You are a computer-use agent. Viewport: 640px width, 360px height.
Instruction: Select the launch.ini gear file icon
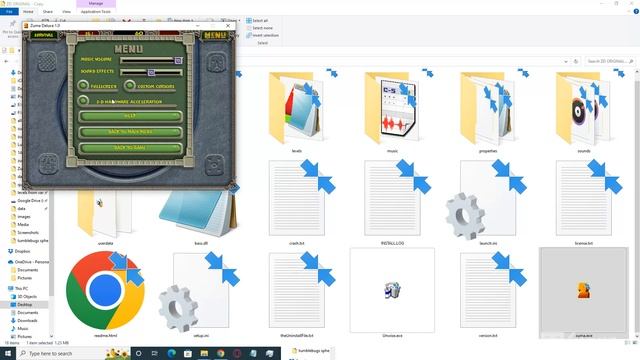coord(486,199)
